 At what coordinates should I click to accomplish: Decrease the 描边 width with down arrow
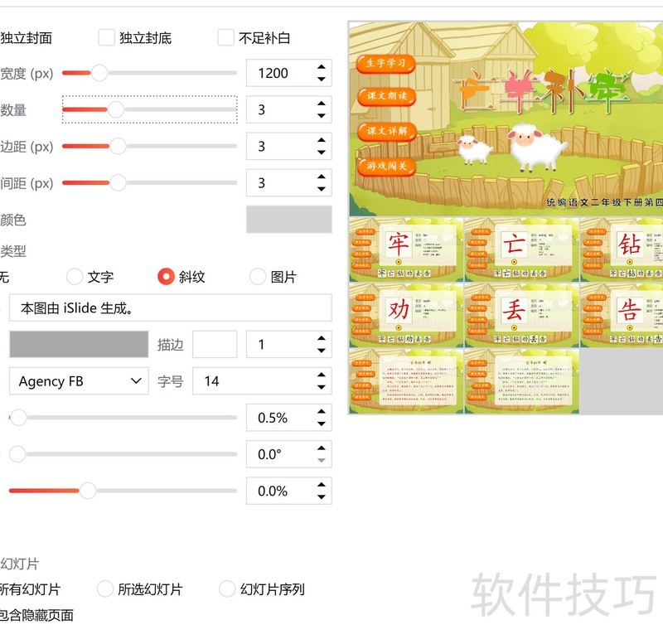pos(322,351)
